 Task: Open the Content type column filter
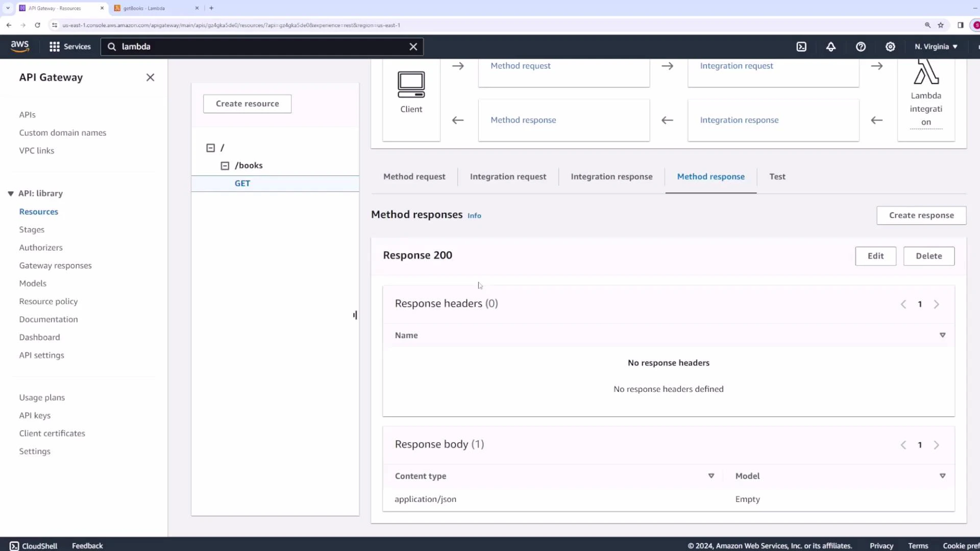pos(711,475)
